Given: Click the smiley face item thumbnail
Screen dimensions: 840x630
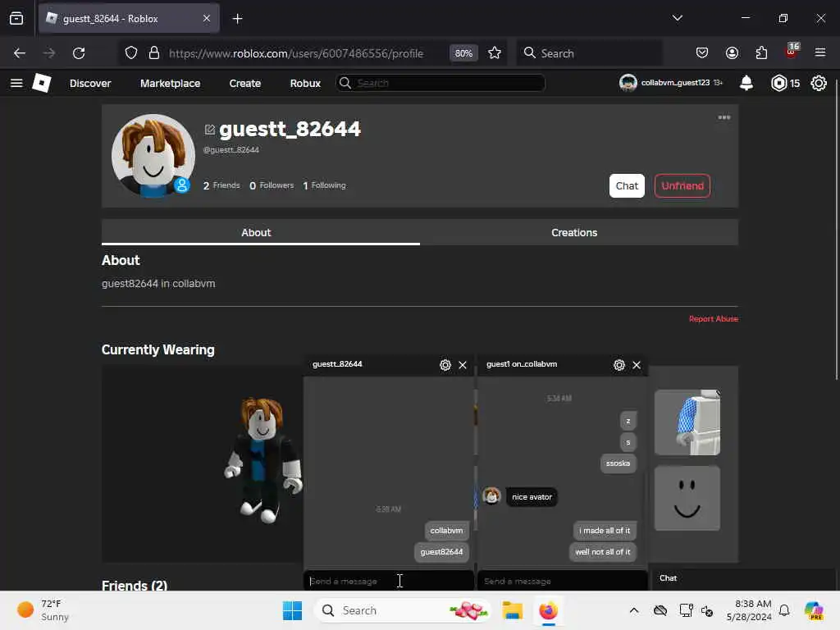Looking at the screenshot, I should pyautogui.click(x=687, y=498).
